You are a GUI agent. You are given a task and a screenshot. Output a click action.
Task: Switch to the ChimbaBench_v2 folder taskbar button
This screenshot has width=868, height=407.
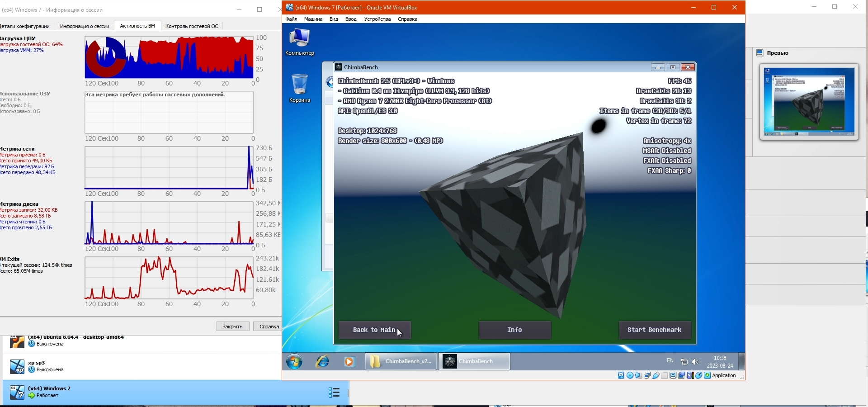point(401,361)
